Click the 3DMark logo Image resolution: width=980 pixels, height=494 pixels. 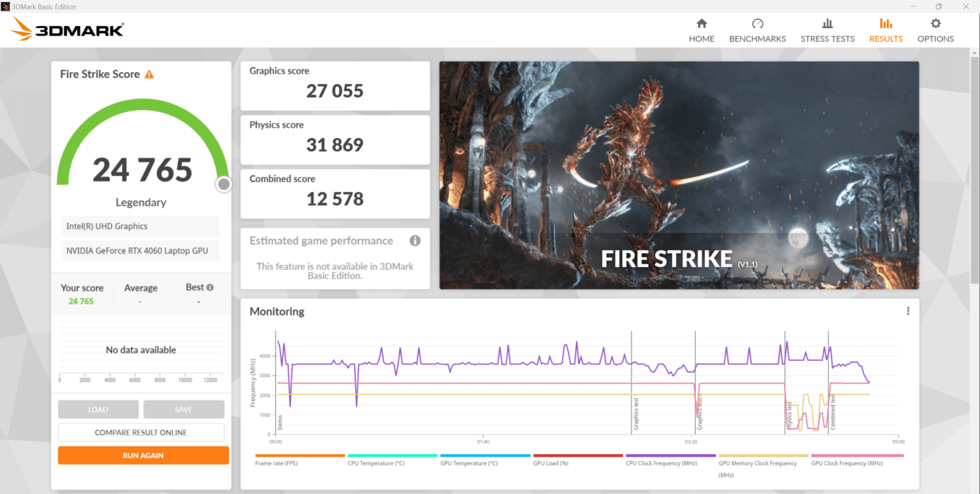pyautogui.click(x=68, y=29)
